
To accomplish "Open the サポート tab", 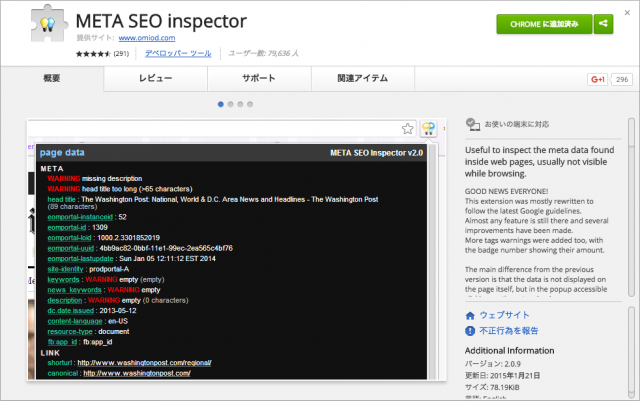I will click(258, 79).
